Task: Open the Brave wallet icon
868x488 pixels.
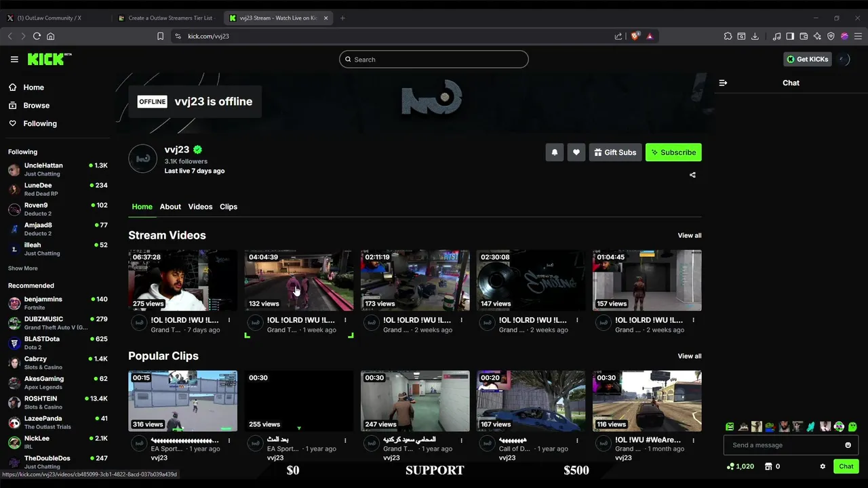Action: click(x=804, y=36)
